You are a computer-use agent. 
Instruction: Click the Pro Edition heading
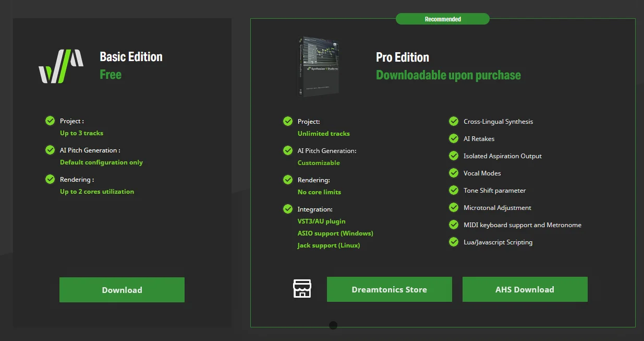point(403,57)
